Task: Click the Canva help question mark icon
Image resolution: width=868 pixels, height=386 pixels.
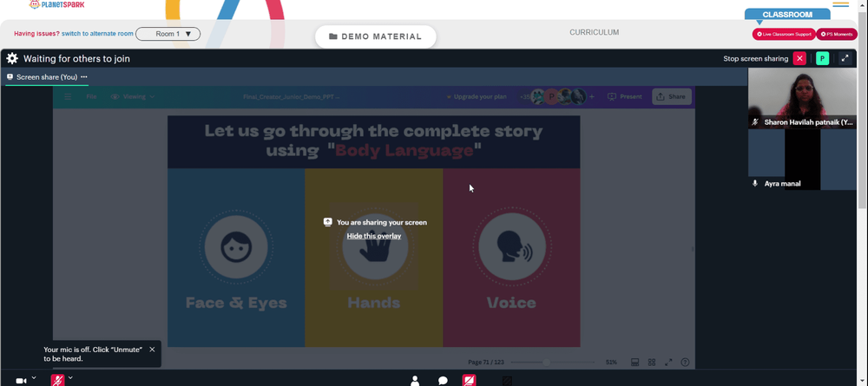Action: (686, 363)
